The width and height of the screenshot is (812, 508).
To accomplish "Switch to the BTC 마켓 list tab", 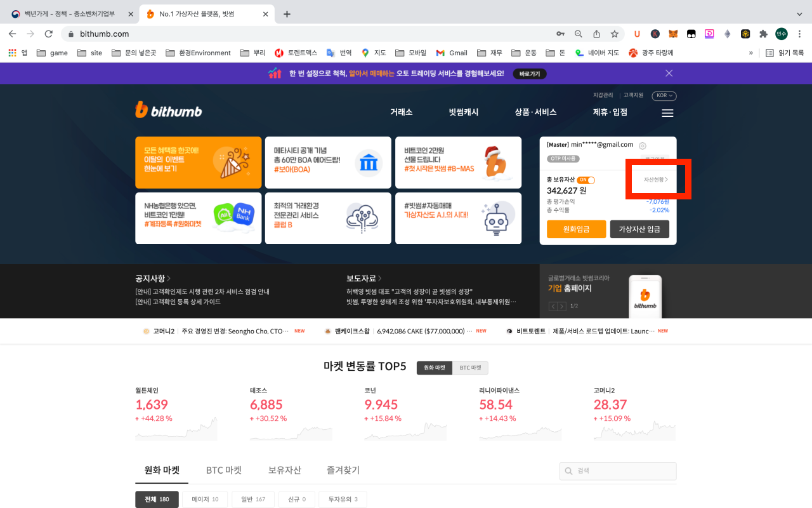I will pyautogui.click(x=224, y=471).
